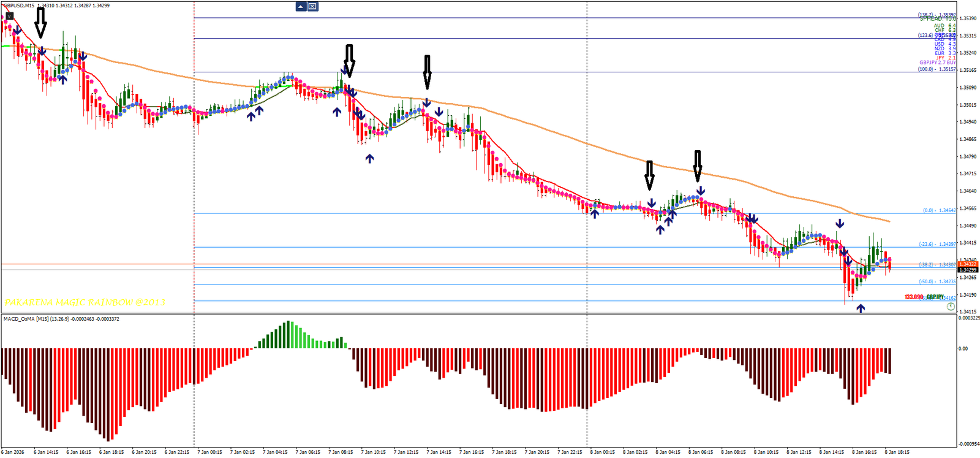The height and width of the screenshot is (458, 980).
Task: Click the GBPJPY 2.7 BUY signal label
Action: [x=937, y=63]
